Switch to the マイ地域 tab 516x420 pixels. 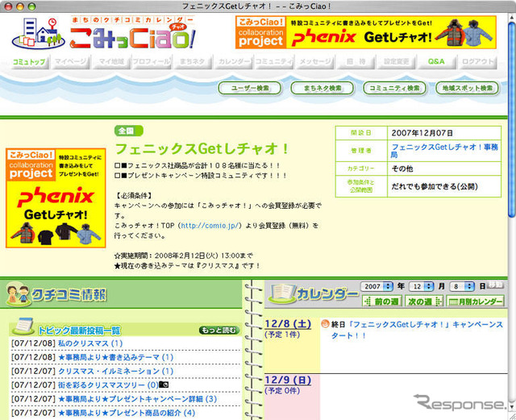(111, 61)
